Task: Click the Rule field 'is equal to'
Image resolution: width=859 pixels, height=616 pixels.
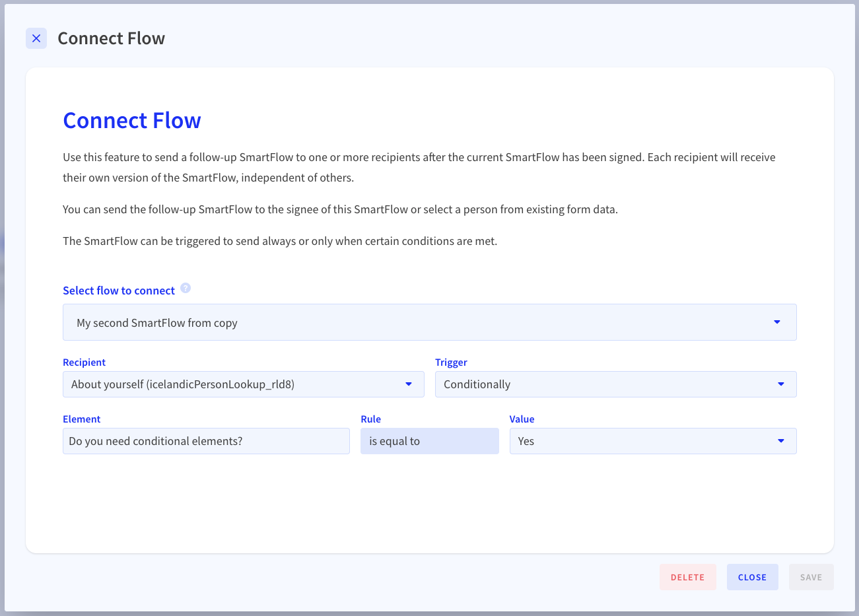Action: pos(429,441)
